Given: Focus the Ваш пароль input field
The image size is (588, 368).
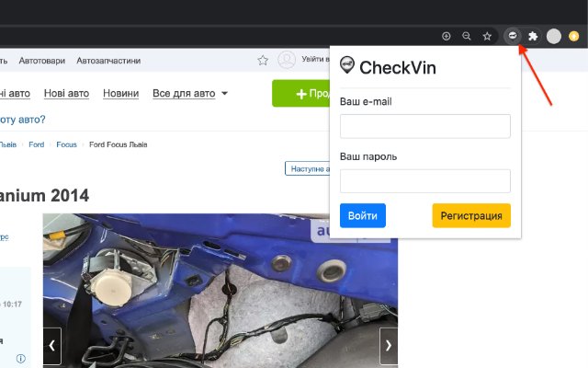Looking at the screenshot, I should pyautogui.click(x=425, y=181).
